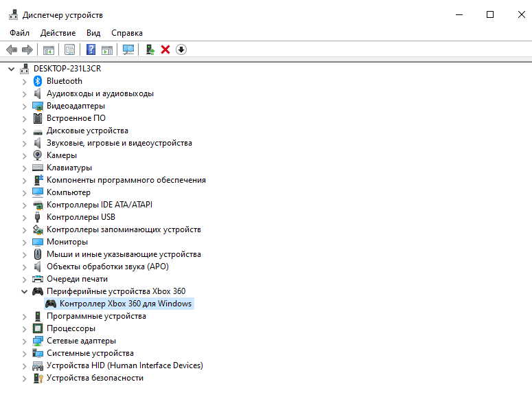The height and width of the screenshot is (395, 532).
Task: Click the red X Uninstall device icon
Action: 165,49
